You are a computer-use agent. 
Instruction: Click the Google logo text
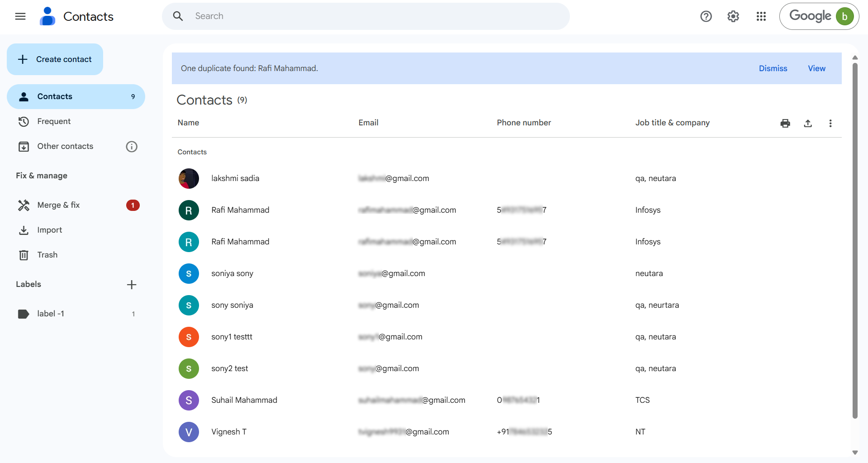coord(810,16)
